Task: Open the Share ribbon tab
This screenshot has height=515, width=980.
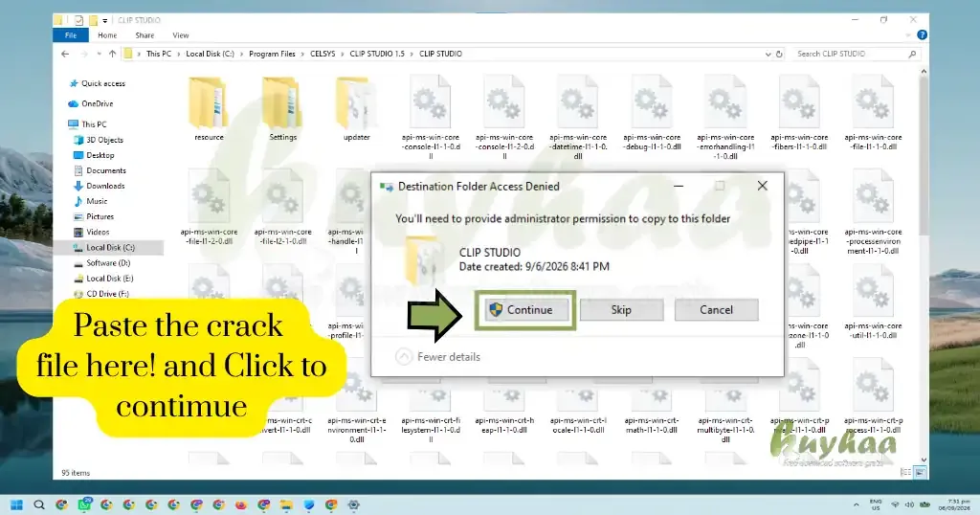Action: [145, 35]
